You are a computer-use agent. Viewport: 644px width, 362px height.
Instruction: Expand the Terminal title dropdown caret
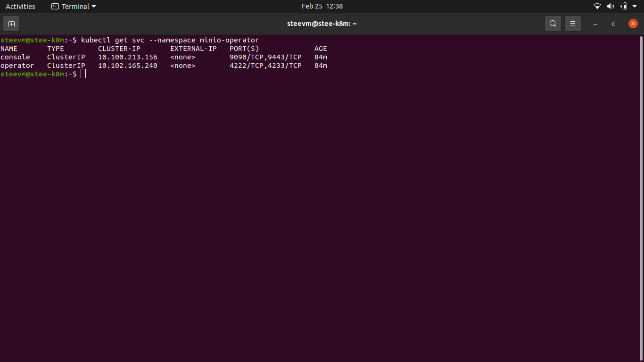[x=93, y=6]
